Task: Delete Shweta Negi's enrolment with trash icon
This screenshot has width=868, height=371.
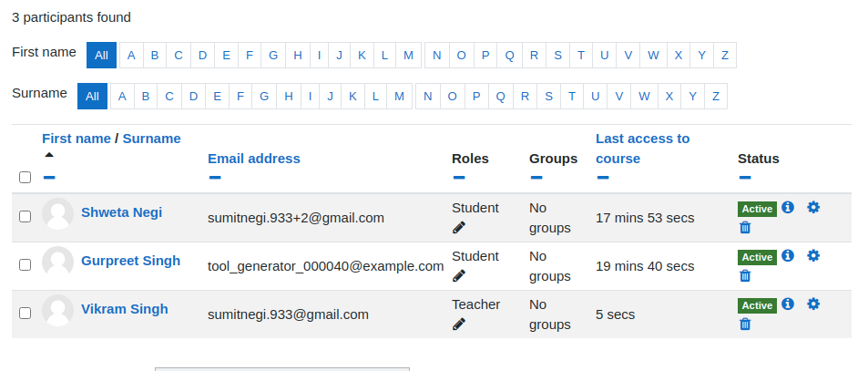Action: click(745, 228)
